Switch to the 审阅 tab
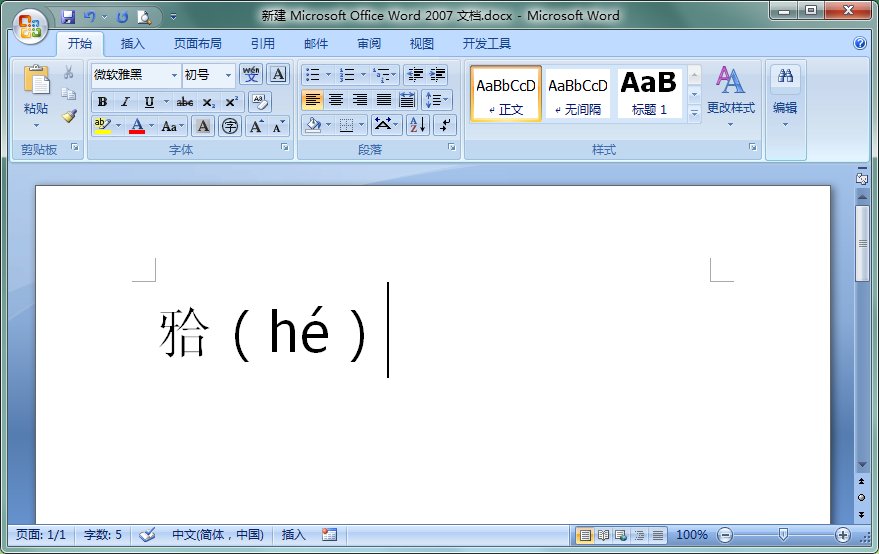Image resolution: width=879 pixels, height=554 pixels. point(369,44)
